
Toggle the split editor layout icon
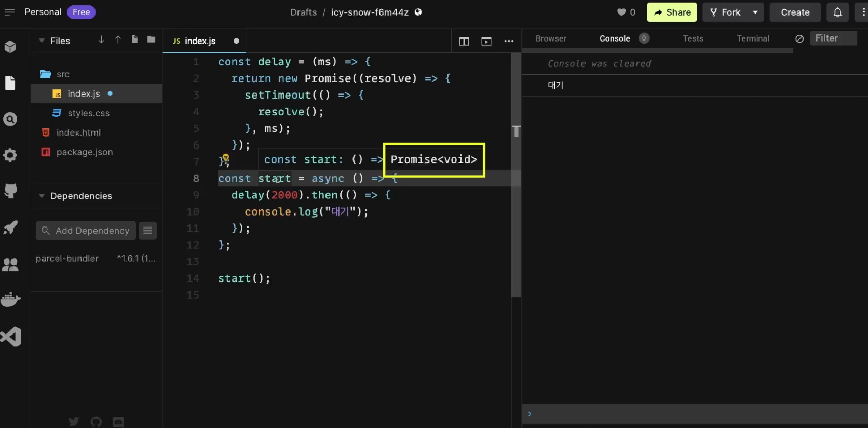click(464, 42)
